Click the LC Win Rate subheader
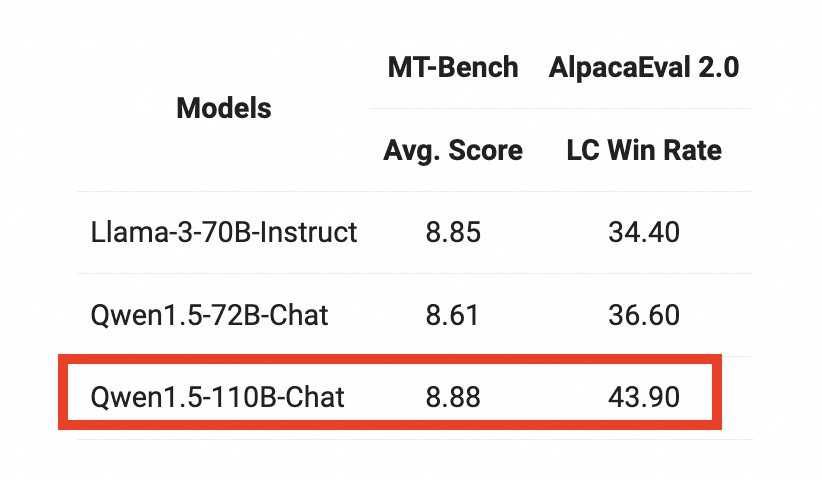The width and height of the screenshot is (822, 480). click(643, 151)
